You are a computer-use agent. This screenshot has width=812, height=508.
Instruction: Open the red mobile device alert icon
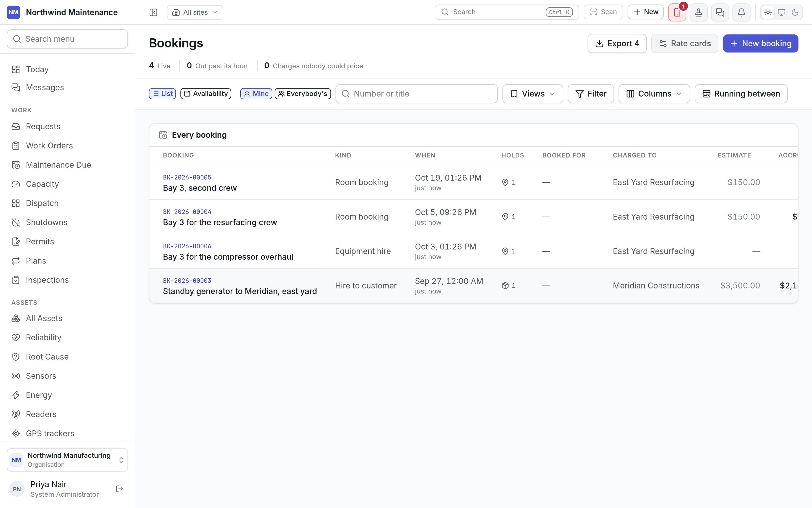pos(677,12)
